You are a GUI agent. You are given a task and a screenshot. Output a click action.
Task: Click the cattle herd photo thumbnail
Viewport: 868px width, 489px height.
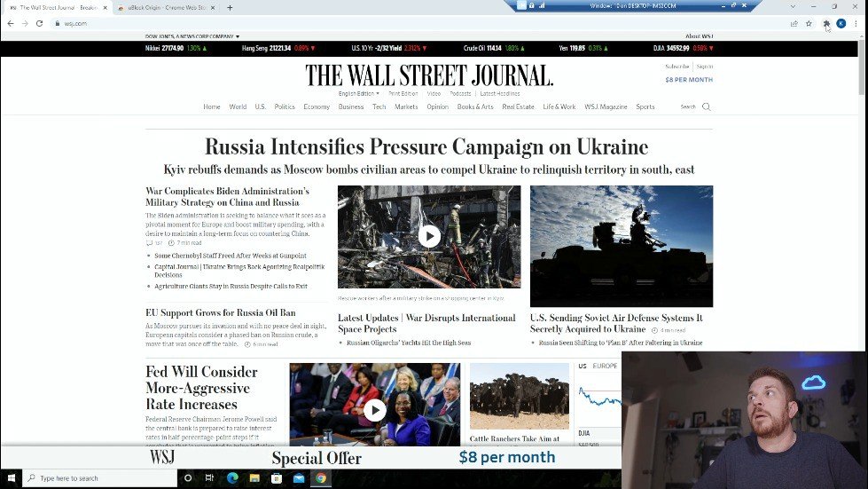click(x=520, y=396)
